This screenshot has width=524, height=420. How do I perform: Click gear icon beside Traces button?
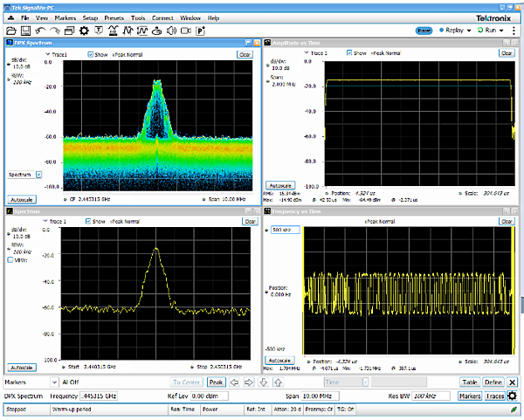(512, 396)
